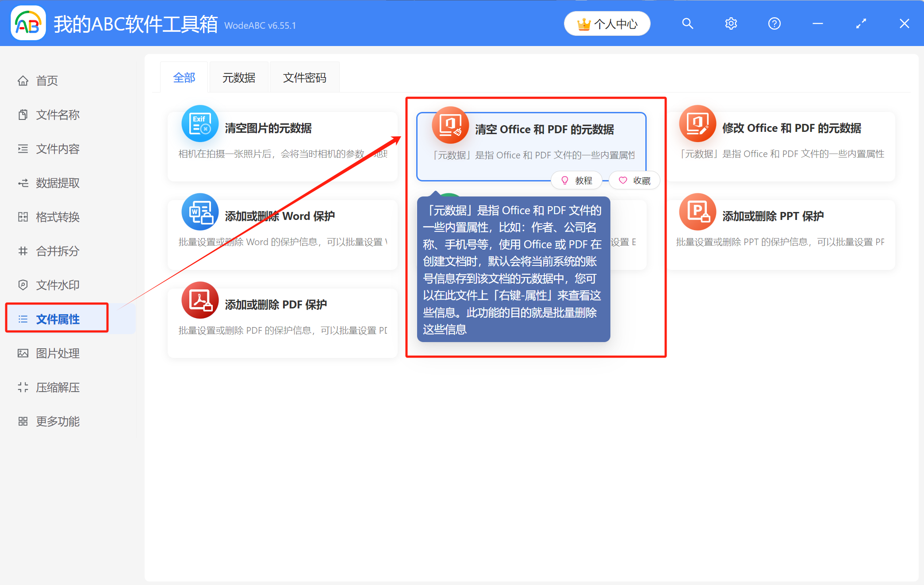This screenshot has height=585, width=924.
Task: Switch to the 文件密码 tab
Action: tap(304, 77)
